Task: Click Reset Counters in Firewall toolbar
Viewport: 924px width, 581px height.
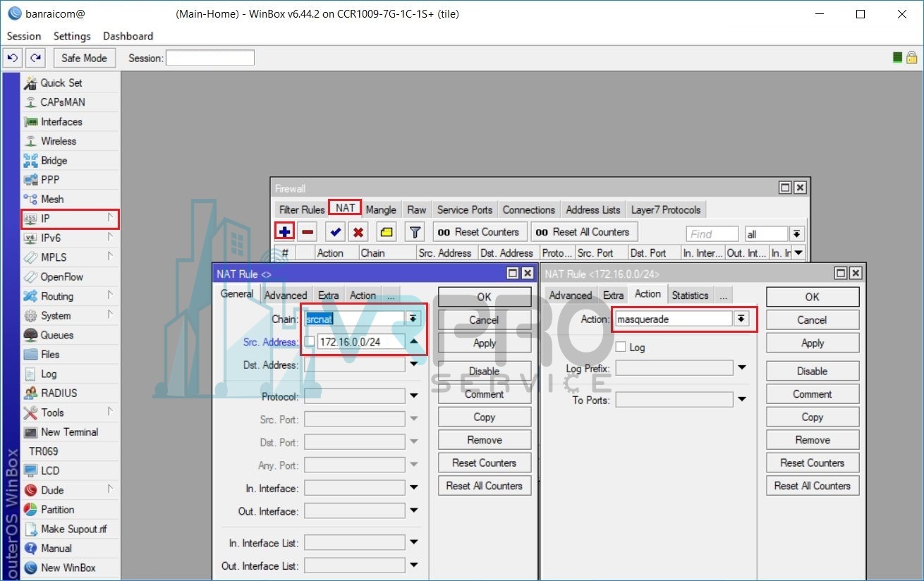Action: tap(478, 231)
